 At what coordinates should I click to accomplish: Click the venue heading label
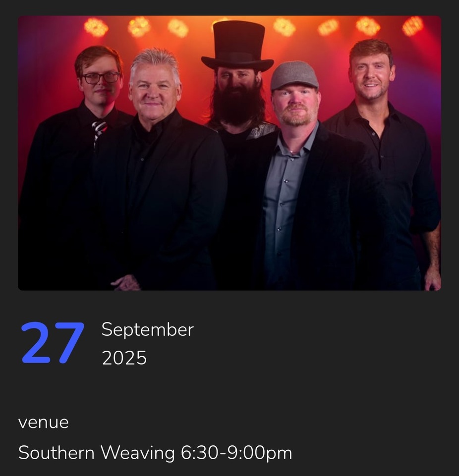click(x=44, y=423)
